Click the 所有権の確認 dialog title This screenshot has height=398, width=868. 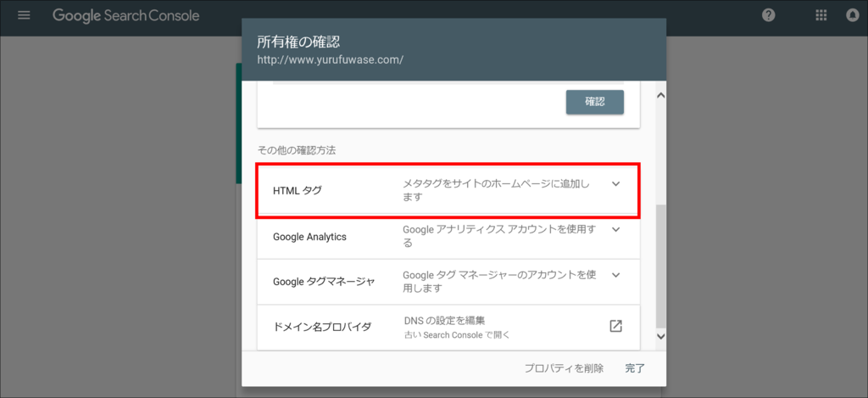pos(298,42)
